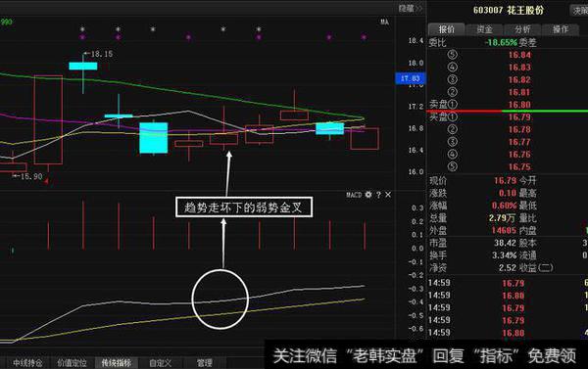The height and width of the screenshot is (369, 588).
Task: Switch to the 报价 tab
Action: [x=447, y=29]
